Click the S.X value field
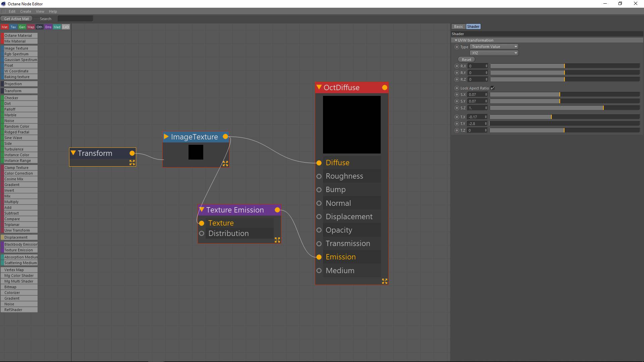Screen dimensions: 644x362 coord(476,95)
